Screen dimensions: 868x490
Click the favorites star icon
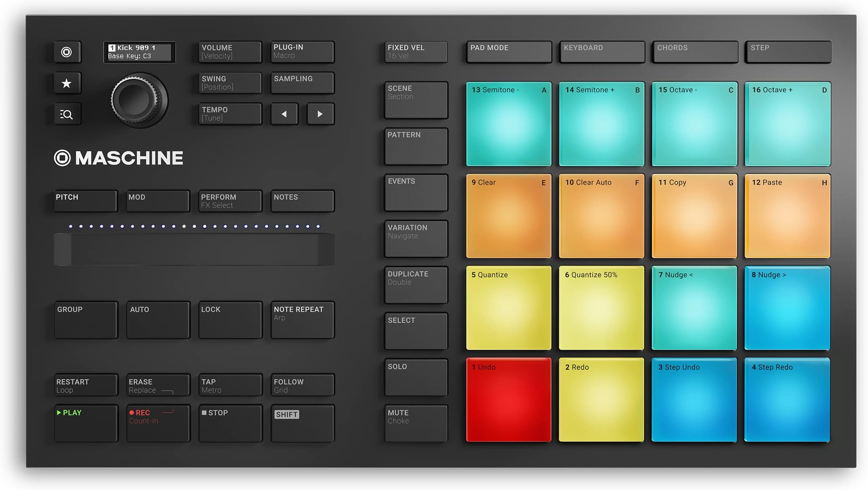click(x=67, y=83)
